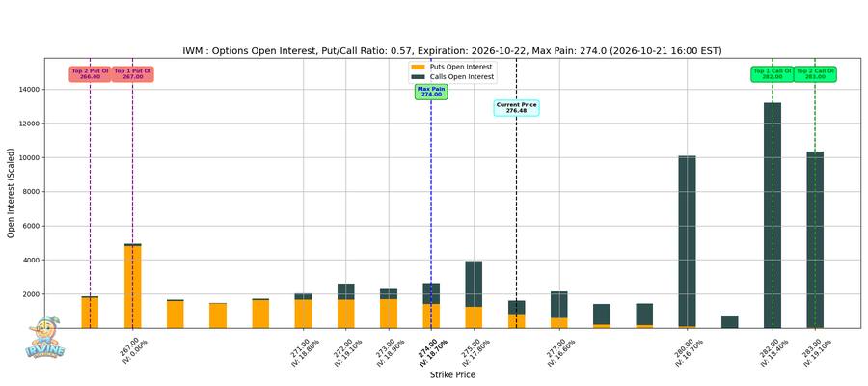The height and width of the screenshot is (386, 868).
Task: Select the 'Puts Open Interest' legend label
Action: 461,67
